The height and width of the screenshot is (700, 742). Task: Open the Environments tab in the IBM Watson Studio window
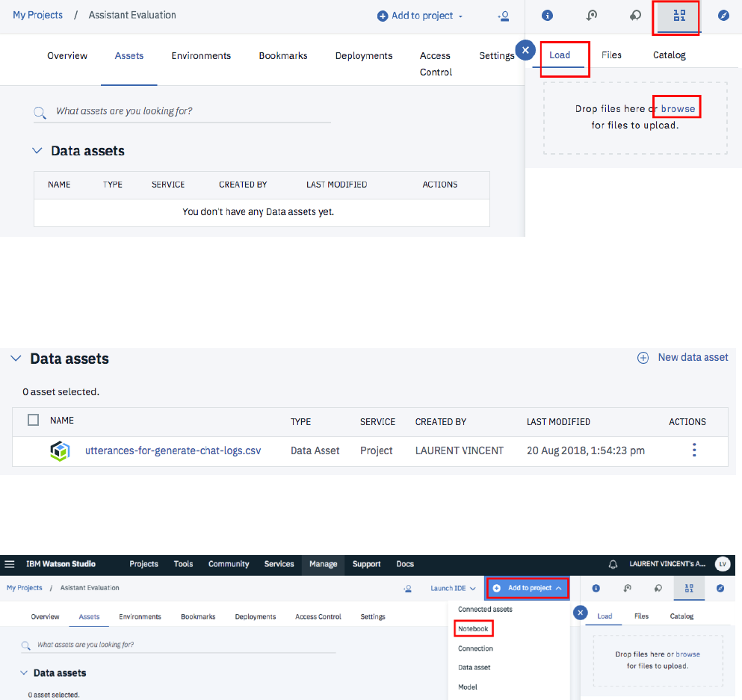pyautogui.click(x=140, y=617)
